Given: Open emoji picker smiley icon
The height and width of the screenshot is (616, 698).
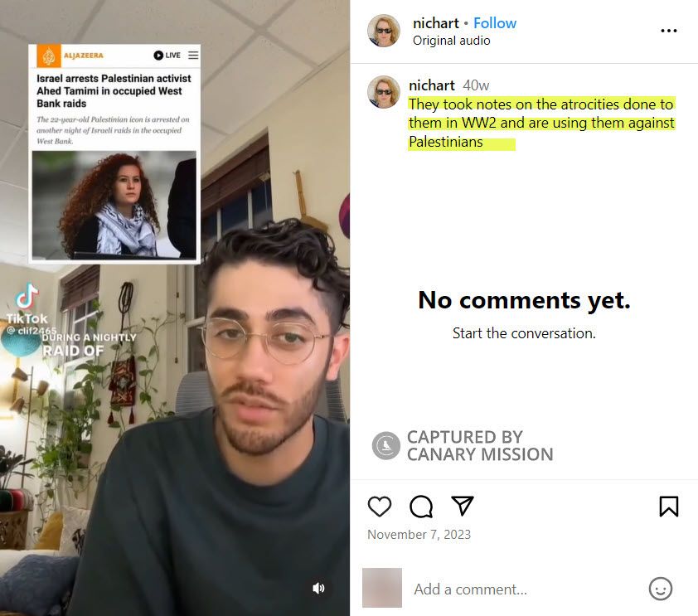Looking at the screenshot, I should tap(660, 589).
